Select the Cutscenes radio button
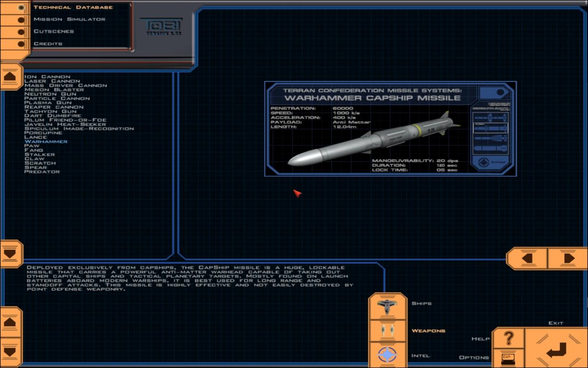588x368 pixels. [x=21, y=32]
